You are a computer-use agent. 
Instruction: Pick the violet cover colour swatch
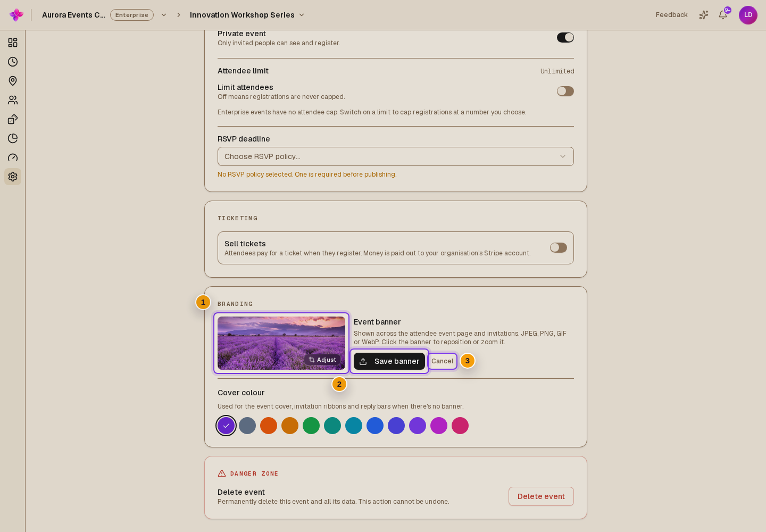[x=418, y=426]
